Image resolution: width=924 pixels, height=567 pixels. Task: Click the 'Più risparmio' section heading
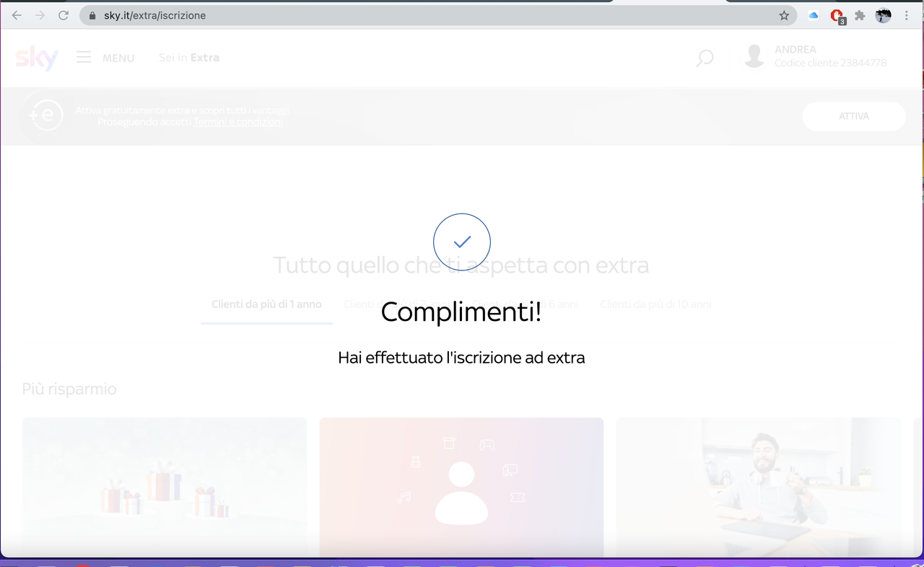tap(69, 390)
